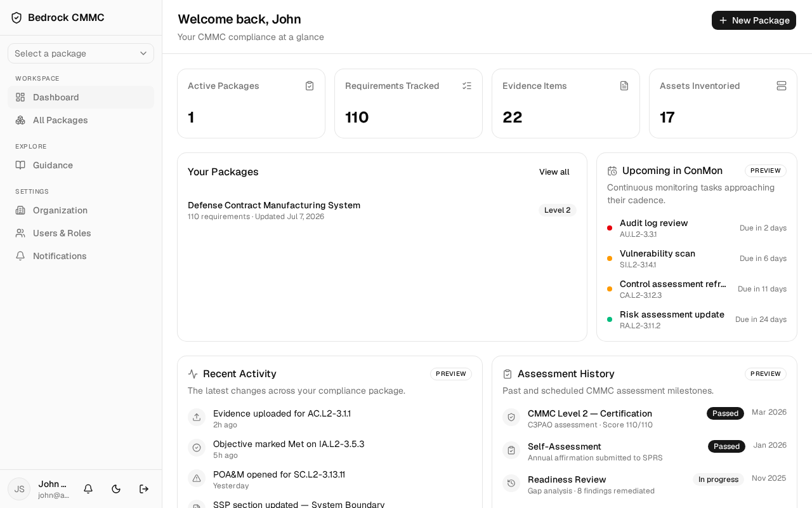Open the Select a package dropdown
This screenshot has height=508, width=812.
81,53
